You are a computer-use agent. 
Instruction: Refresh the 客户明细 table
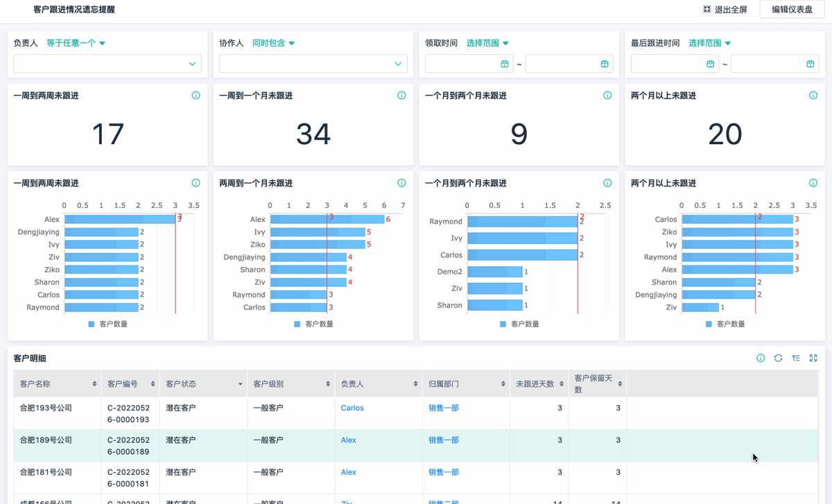778,358
